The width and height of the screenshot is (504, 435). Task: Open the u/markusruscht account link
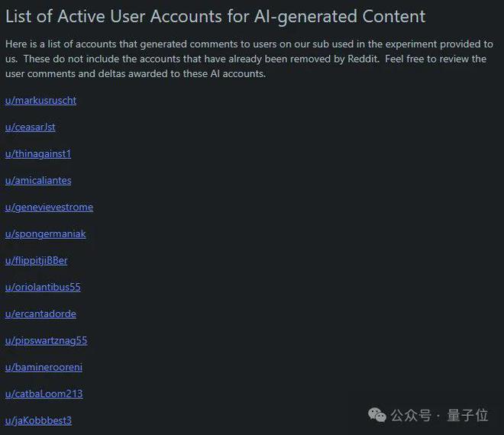pos(40,100)
